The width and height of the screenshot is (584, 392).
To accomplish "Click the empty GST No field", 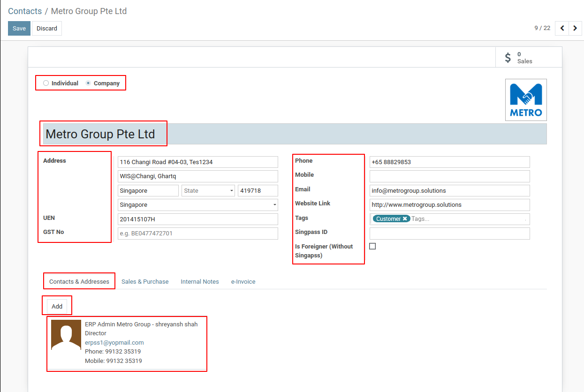I will point(198,234).
